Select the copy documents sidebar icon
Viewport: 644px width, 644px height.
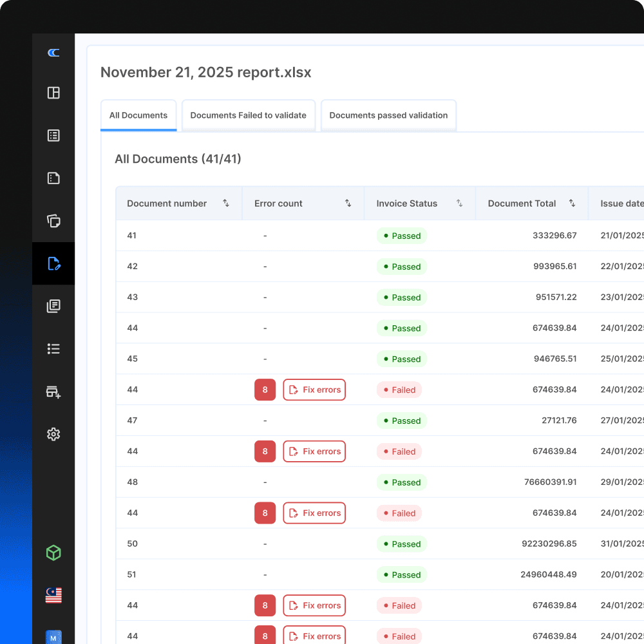coord(53,221)
